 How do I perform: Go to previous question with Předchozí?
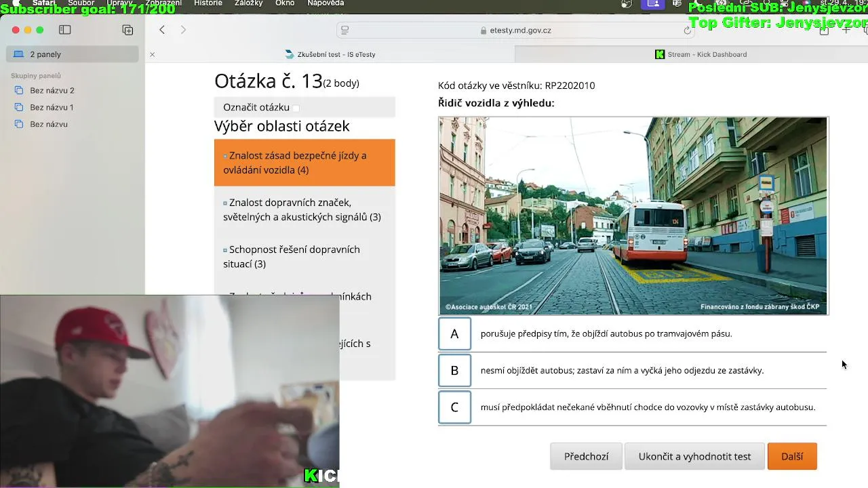pyautogui.click(x=586, y=456)
